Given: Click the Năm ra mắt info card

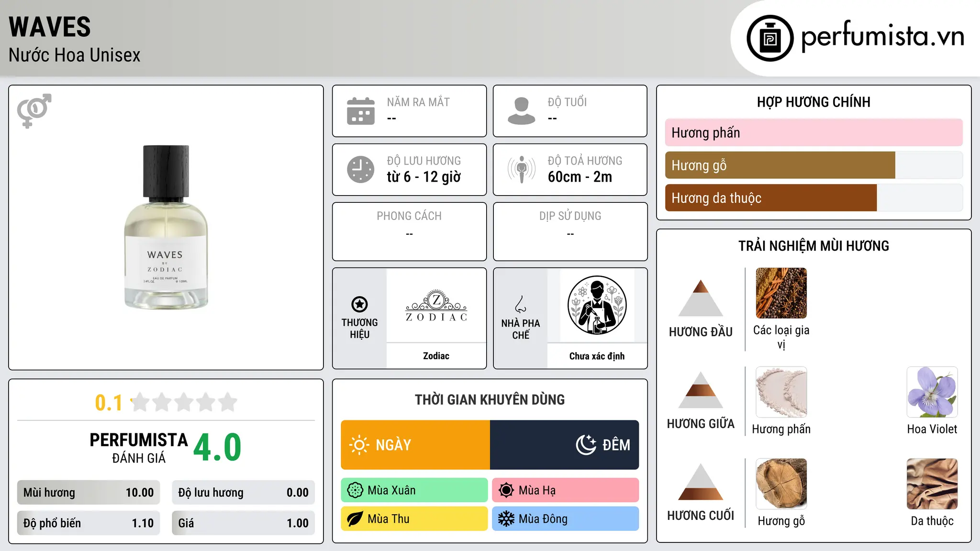Looking at the screenshot, I should click(x=410, y=111).
